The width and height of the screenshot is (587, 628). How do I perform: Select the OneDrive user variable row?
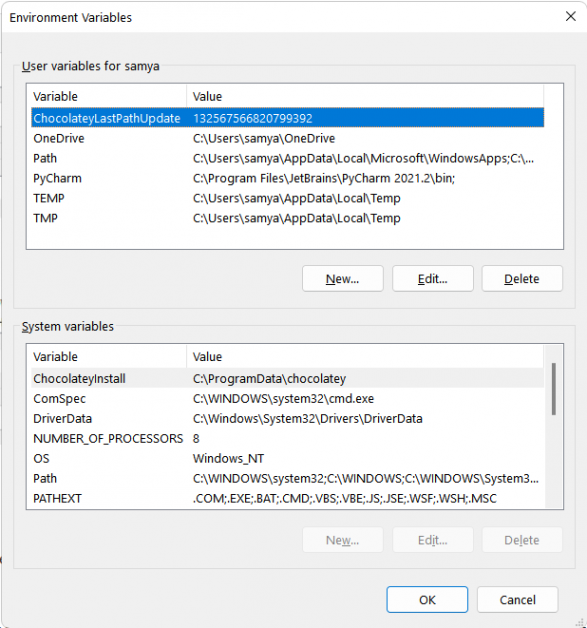pos(287,138)
